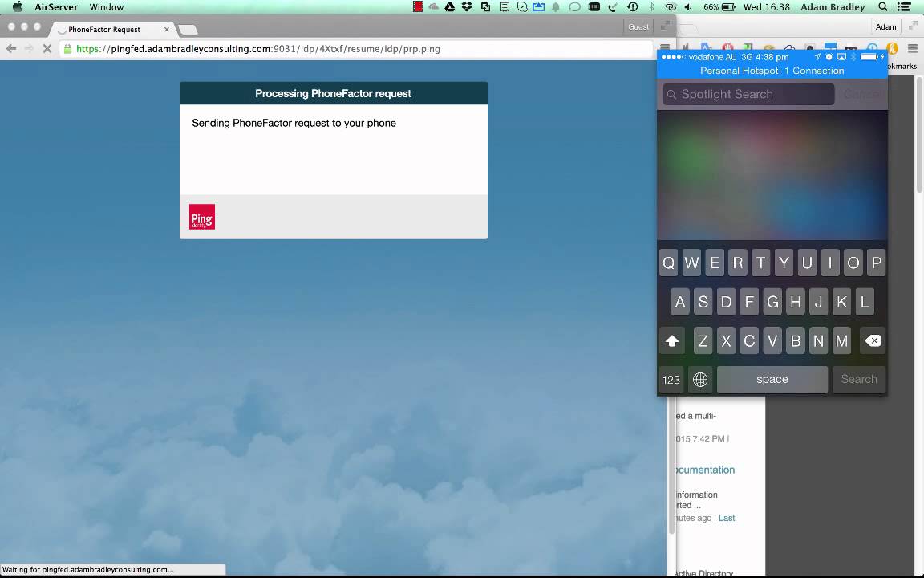This screenshot has width=924, height=578.
Task: Tap the iPhone Spotlight Search field
Action: (x=748, y=95)
